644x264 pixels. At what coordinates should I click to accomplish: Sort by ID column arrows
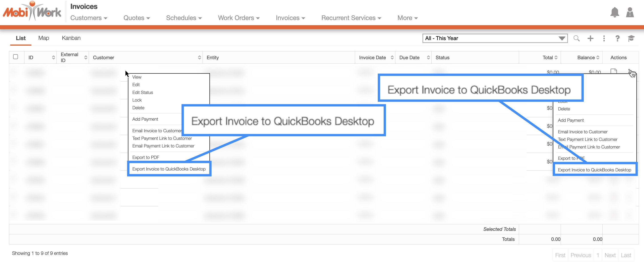point(53,58)
